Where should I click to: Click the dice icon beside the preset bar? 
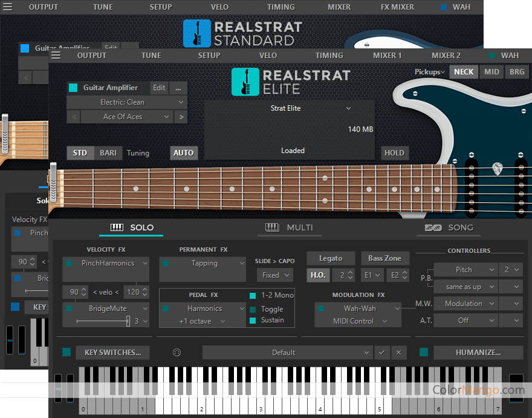pos(177,353)
